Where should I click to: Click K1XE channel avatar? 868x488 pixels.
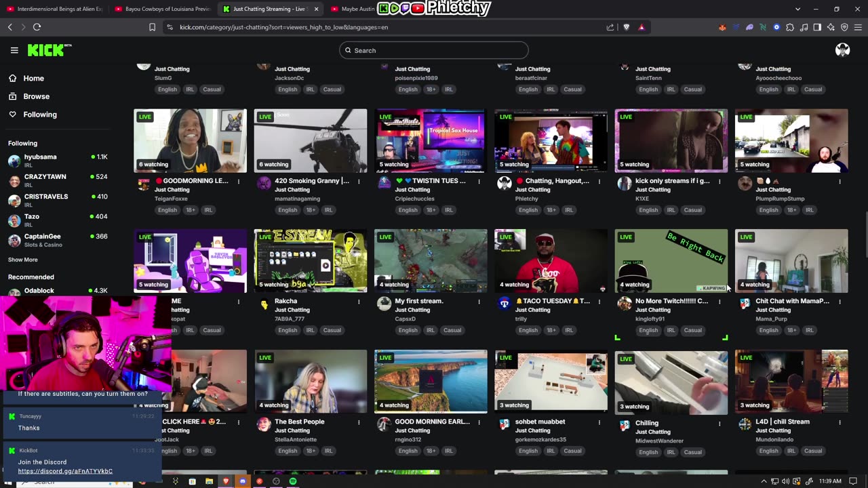[x=625, y=184]
